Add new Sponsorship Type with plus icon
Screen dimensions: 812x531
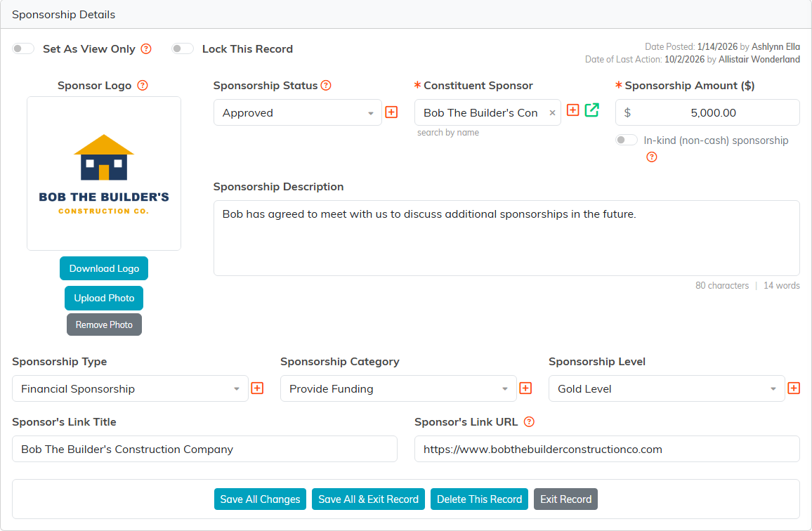point(257,388)
